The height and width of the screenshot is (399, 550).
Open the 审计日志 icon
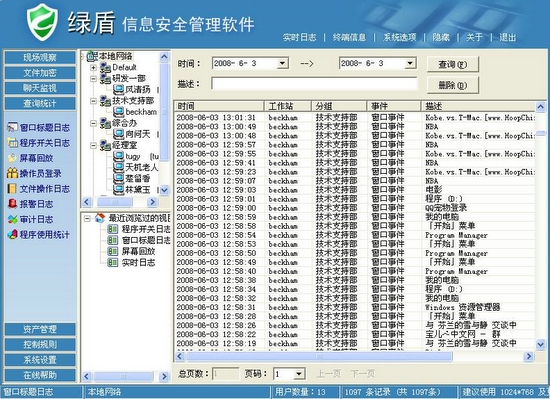[13, 219]
